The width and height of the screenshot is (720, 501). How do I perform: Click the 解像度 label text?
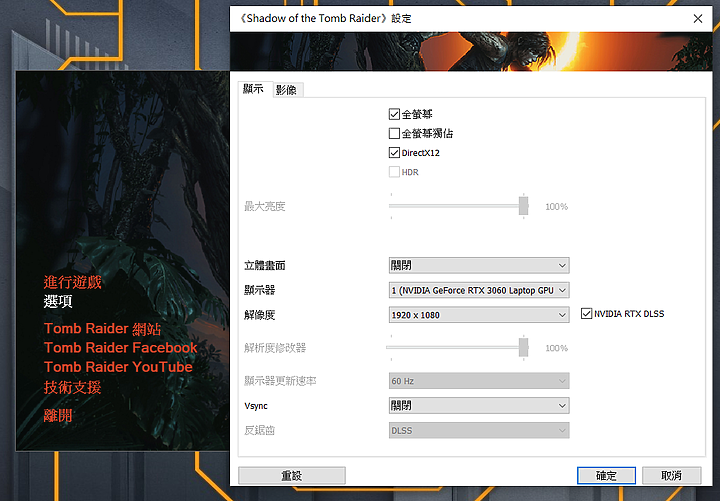[x=259, y=315]
